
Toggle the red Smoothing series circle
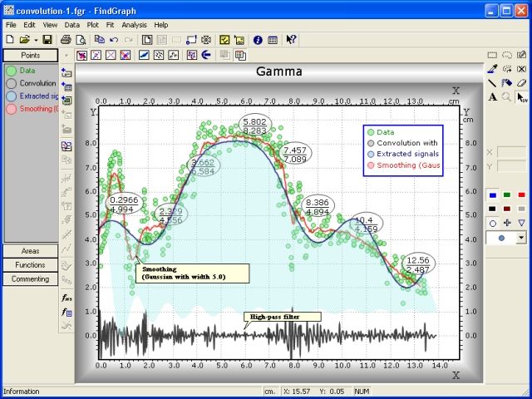pos(11,109)
